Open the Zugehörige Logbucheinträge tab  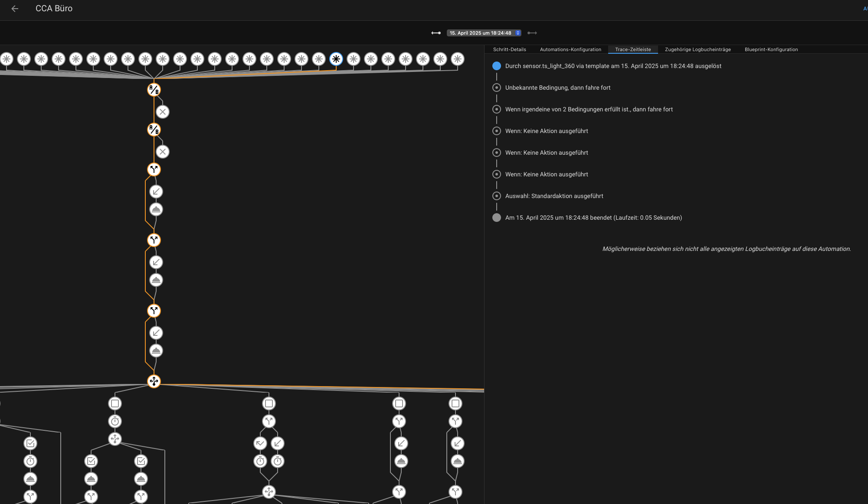click(x=698, y=49)
